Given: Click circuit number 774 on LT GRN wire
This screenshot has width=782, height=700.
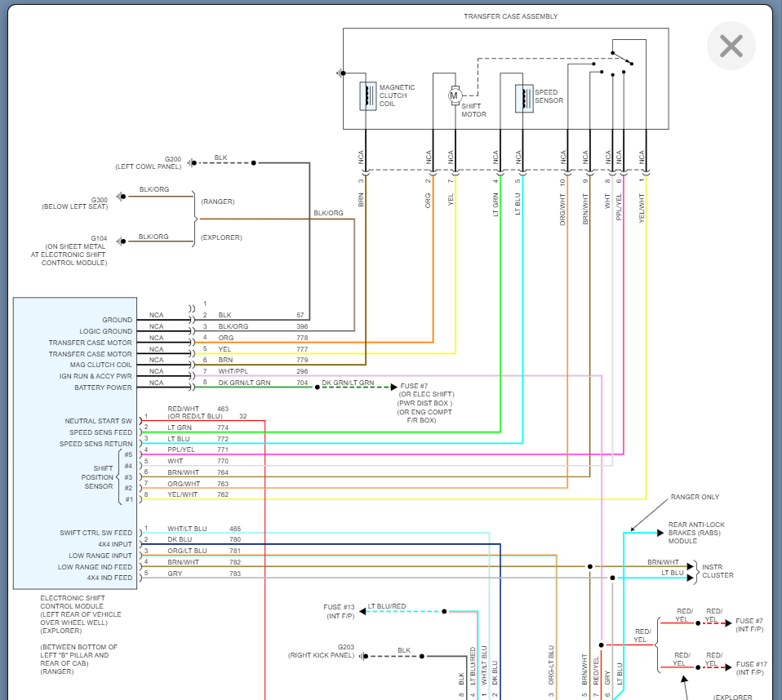Looking at the screenshot, I should [x=223, y=428].
